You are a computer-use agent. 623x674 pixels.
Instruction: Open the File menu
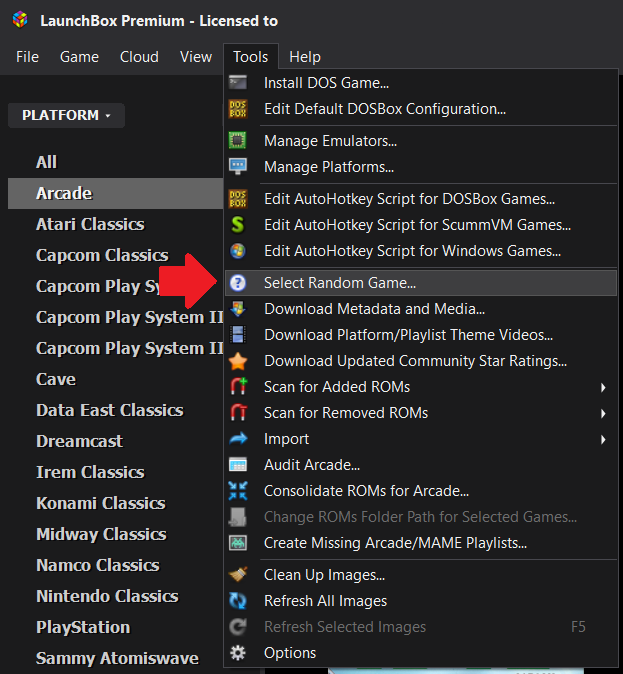[28, 57]
